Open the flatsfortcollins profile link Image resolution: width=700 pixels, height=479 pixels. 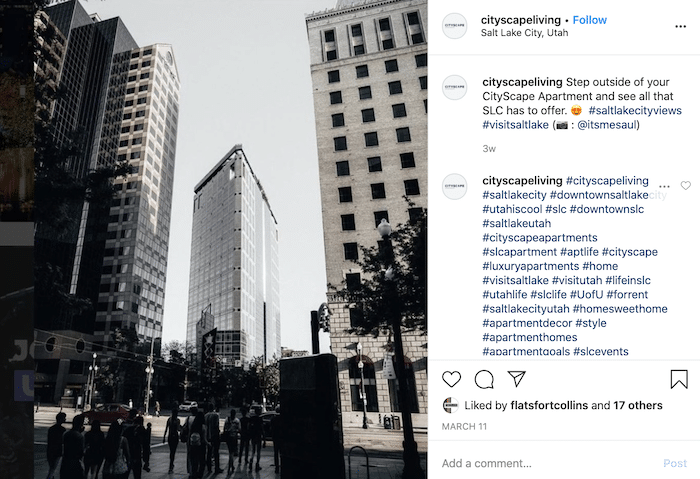tap(549, 405)
